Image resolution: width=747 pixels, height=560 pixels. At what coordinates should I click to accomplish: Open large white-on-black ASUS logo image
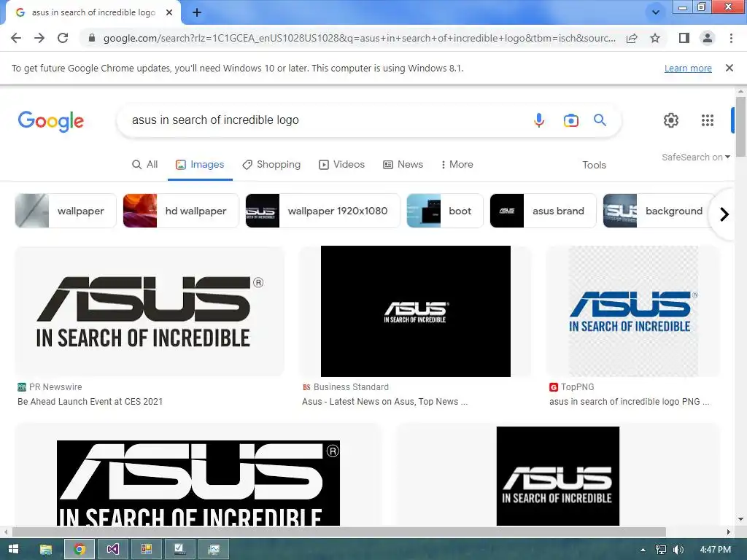[x=198, y=483]
